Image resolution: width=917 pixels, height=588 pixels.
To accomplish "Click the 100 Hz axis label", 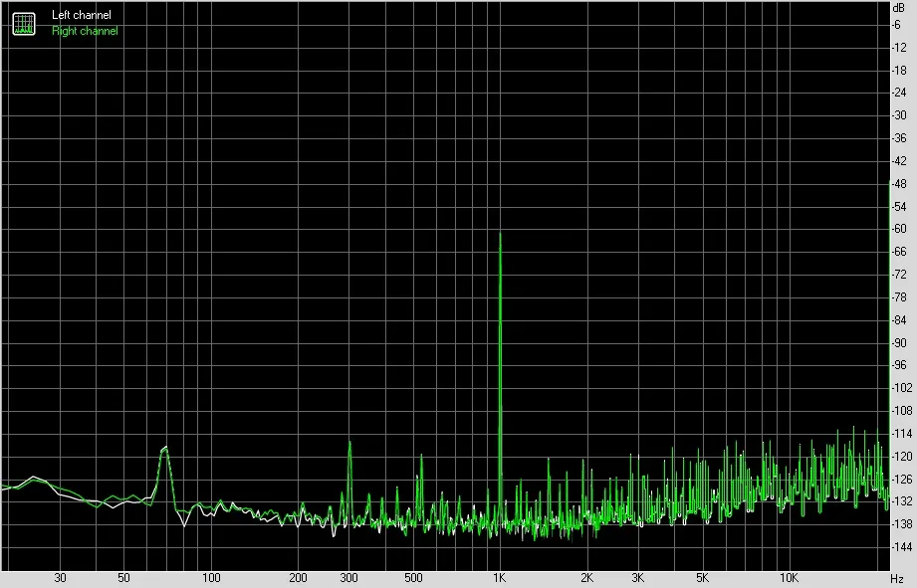I will coord(211,578).
